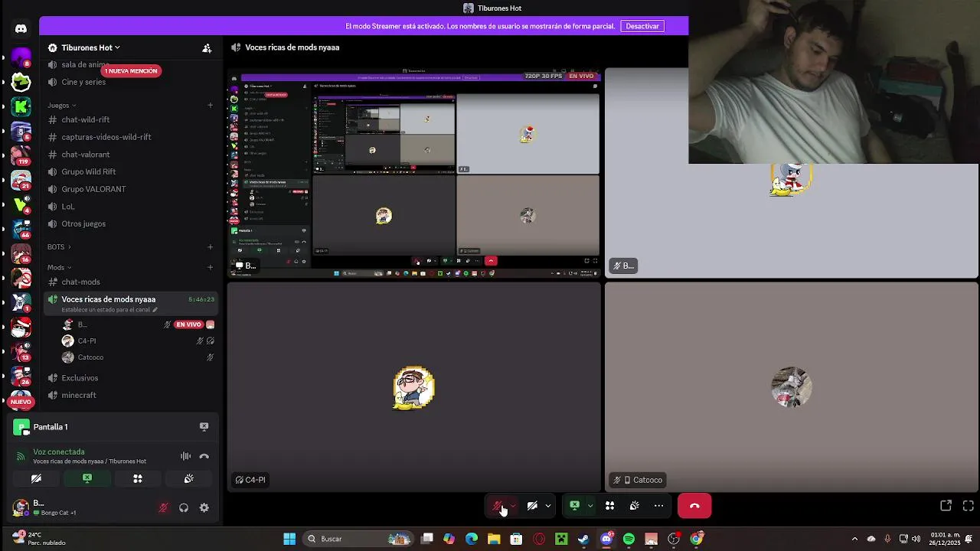
Task: Unmute microphone in bottom call bar
Action: (498, 505)
